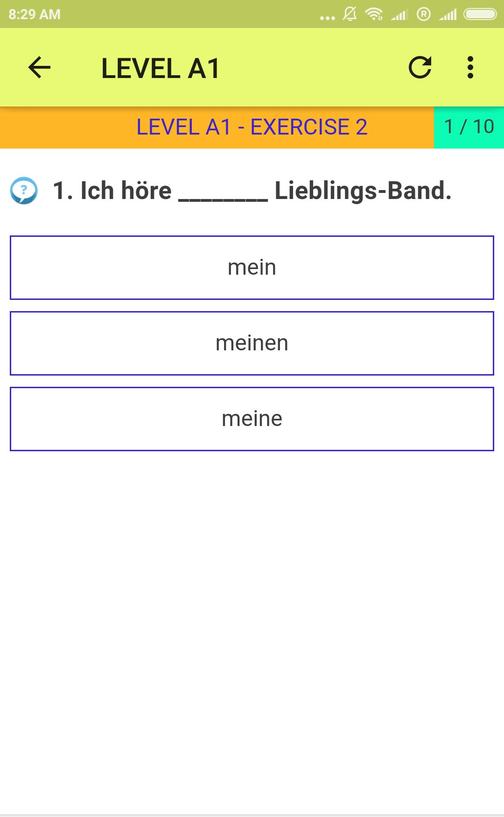The height and width of the screenshot is (817, 504).
Task: Pick the answer 'meine'
Action: [252, 419]
